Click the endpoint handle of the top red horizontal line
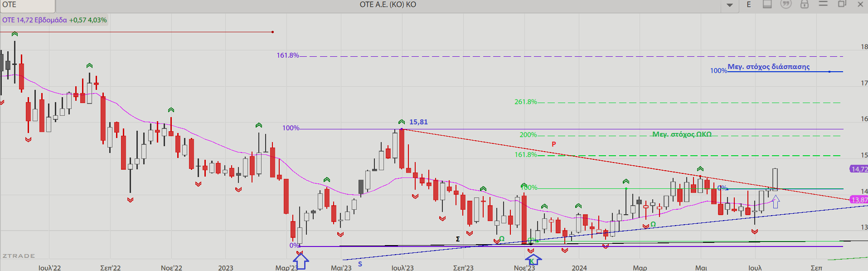Screen dimensions: 868x271 (x=272, y=32)
